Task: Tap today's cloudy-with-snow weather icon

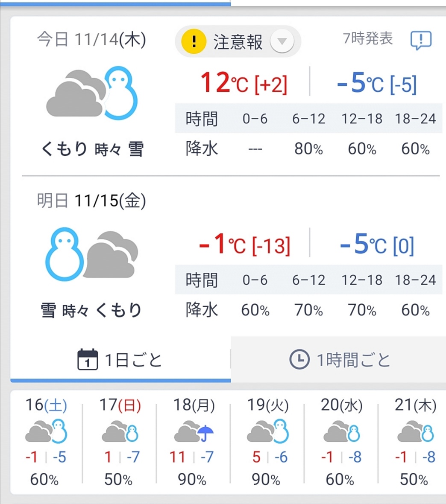Action: [x=92, y=93]
